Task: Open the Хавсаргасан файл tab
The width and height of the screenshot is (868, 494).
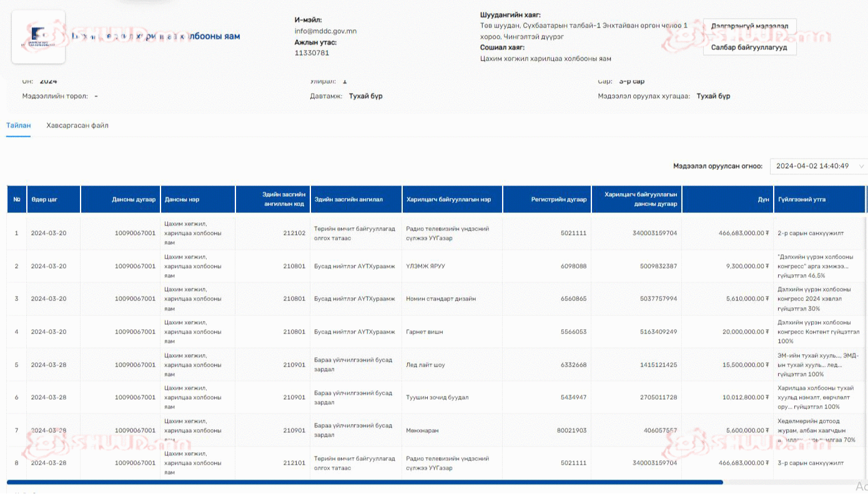Action: (77, 126)
